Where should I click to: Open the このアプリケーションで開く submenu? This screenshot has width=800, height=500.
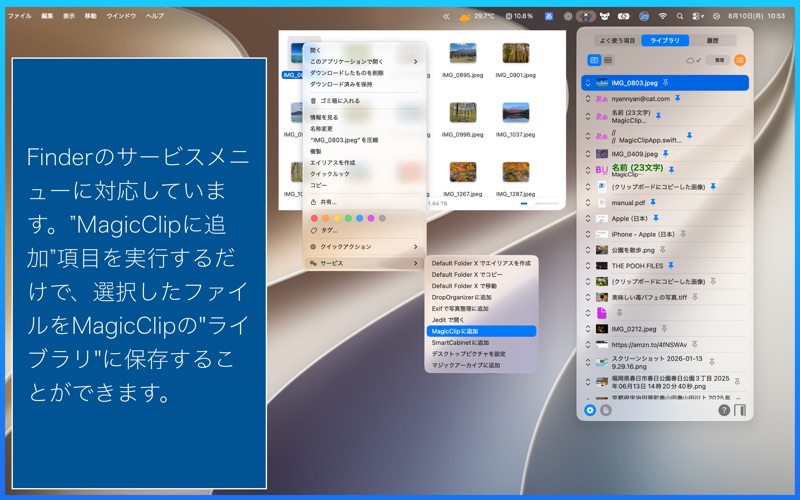tap(364, 61)
